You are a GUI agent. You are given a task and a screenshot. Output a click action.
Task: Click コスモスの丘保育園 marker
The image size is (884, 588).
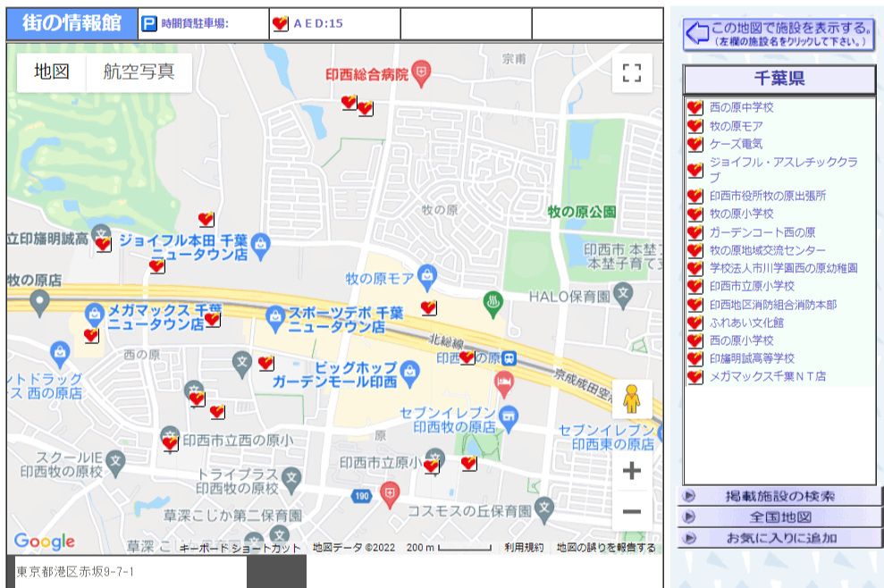pos(544,509)
